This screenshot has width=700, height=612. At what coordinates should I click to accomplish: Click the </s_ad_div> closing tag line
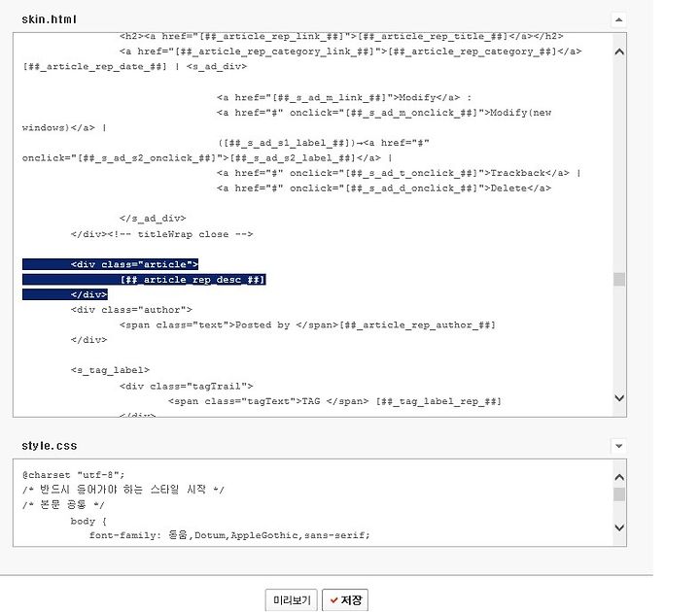(153, 219)
